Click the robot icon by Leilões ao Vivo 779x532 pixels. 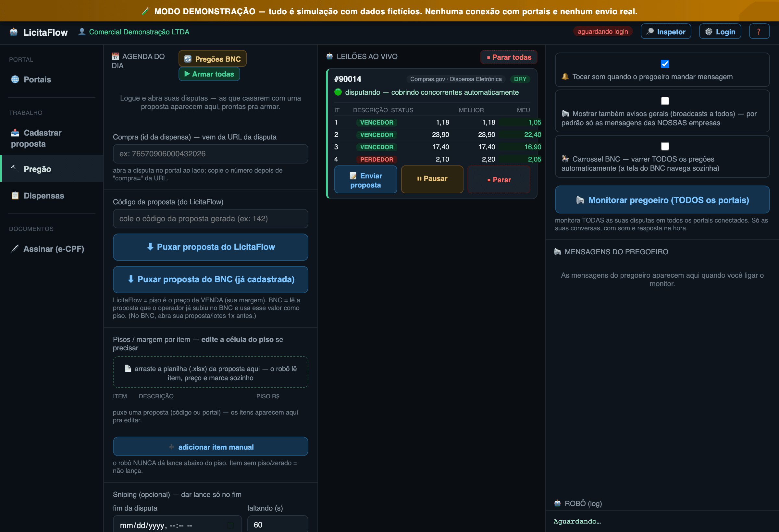pos(329,56)
